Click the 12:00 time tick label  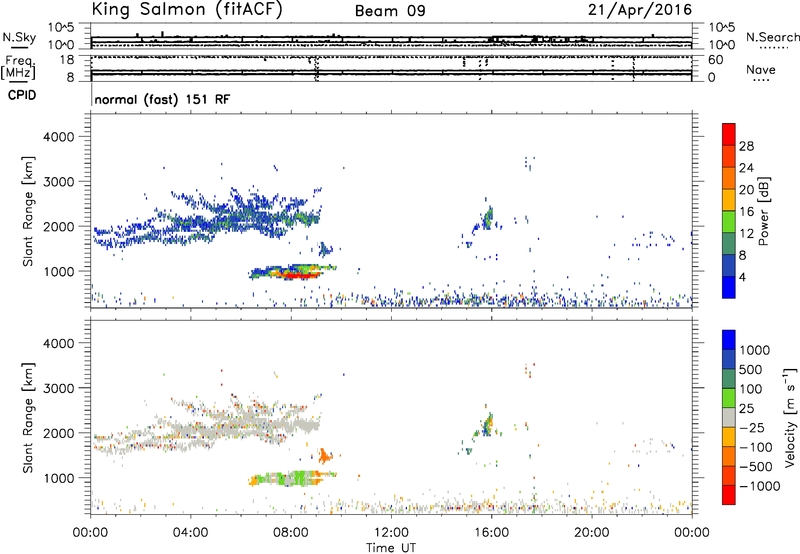coord(391,533)
